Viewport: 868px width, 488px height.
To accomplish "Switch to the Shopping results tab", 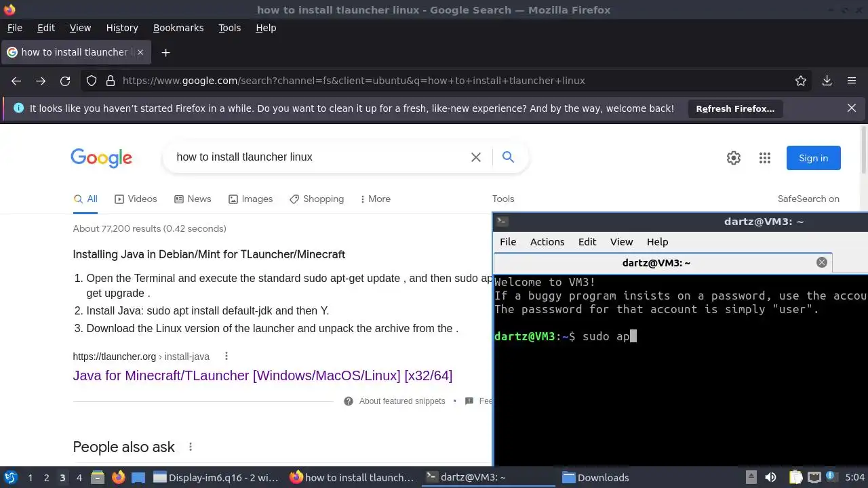I will (x=317, y=199).
